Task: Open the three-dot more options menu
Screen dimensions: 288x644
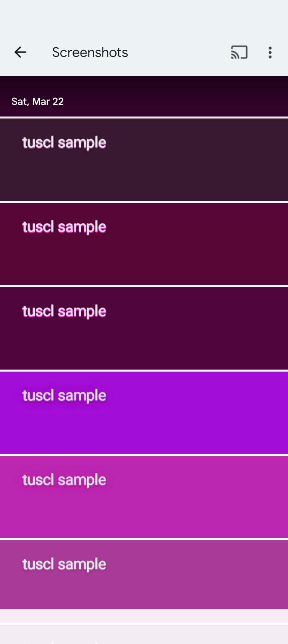Action: tap(270, 52)
